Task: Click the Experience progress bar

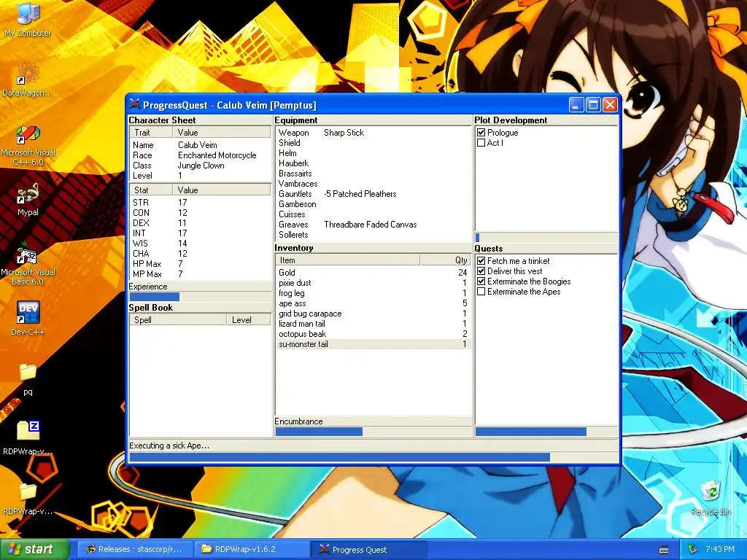Action: (x=200, y=297)
